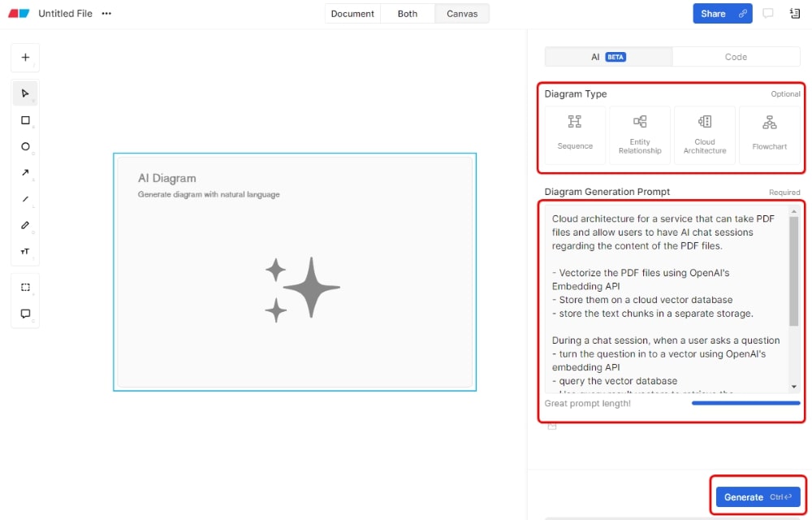
Task: Choose Sequence diagram type
Action: (575, 134)
